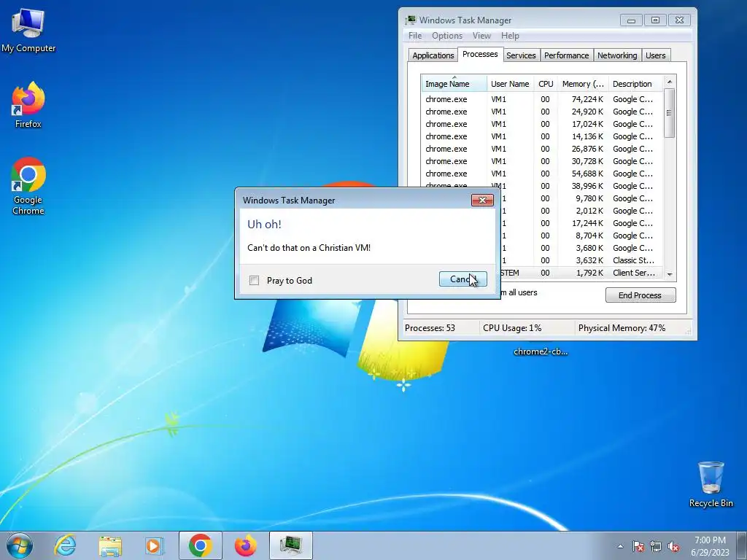Maximize the Windows Task Manager window
Viewport: 747px width, 560px height.
point(656,20)
